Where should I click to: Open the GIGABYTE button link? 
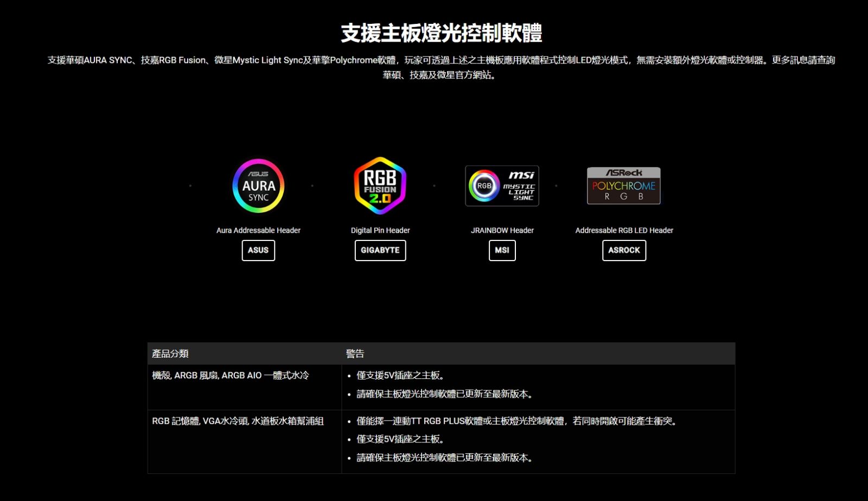click(380, 250)
